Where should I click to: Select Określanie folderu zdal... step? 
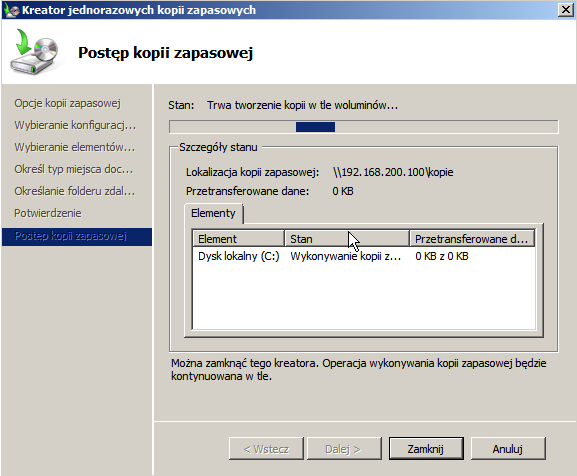[x=75, y=191]
